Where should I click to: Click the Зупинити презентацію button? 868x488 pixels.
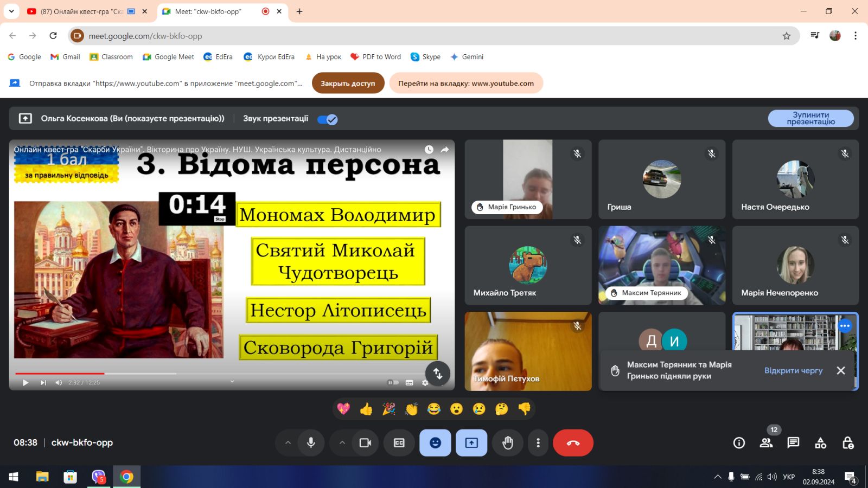coord(810,118)
